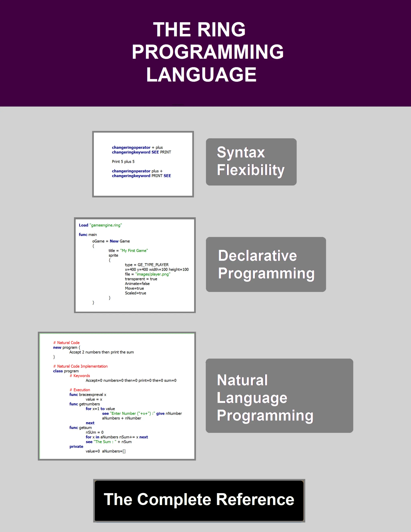Click the "images/player.png" file string

pos(153,274)
